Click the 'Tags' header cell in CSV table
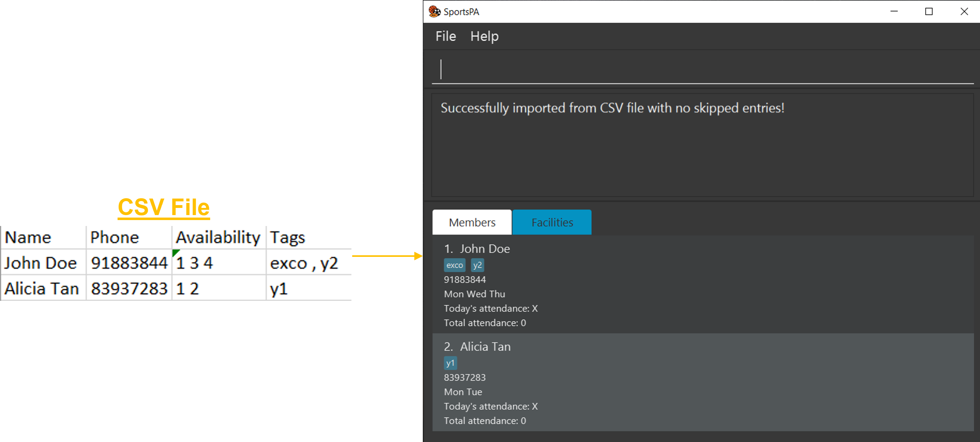This screenshot has width=980, height=442. [309, 237]
